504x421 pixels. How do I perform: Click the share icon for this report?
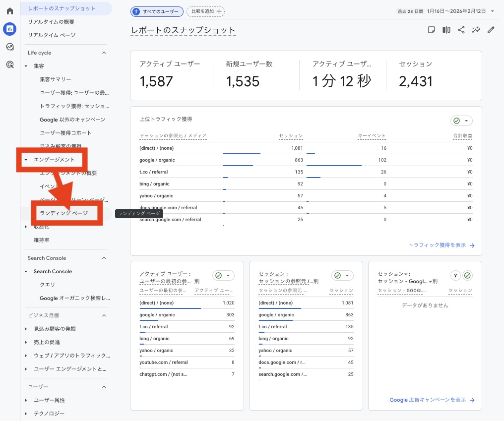[x=461, y=30]
